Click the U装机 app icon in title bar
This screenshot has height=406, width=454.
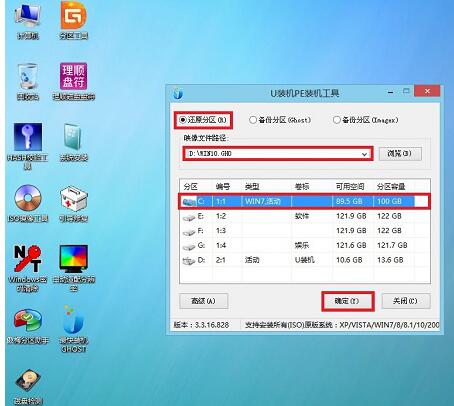(178, 93)
